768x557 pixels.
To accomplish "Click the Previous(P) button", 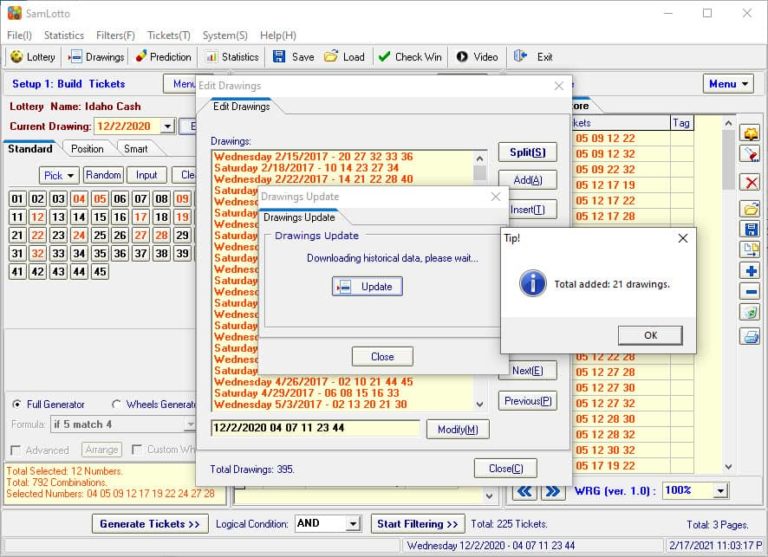I will (x=528, y=401).
